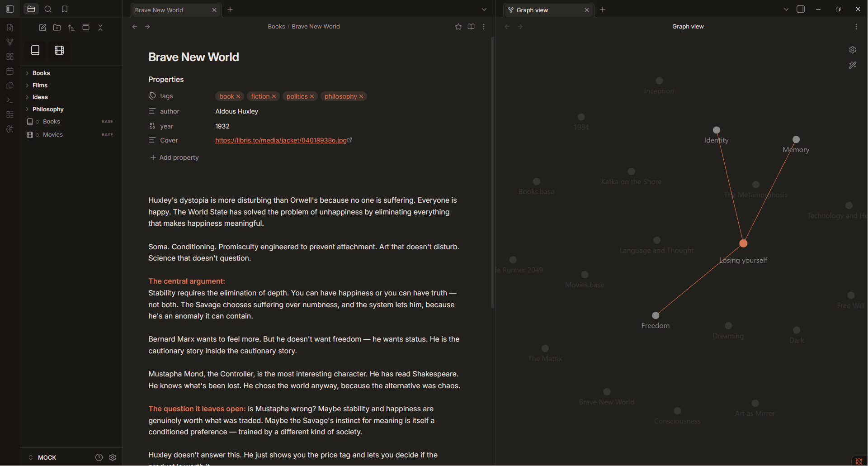
Task: Open command palette ribbon icon
Action: 10,100
